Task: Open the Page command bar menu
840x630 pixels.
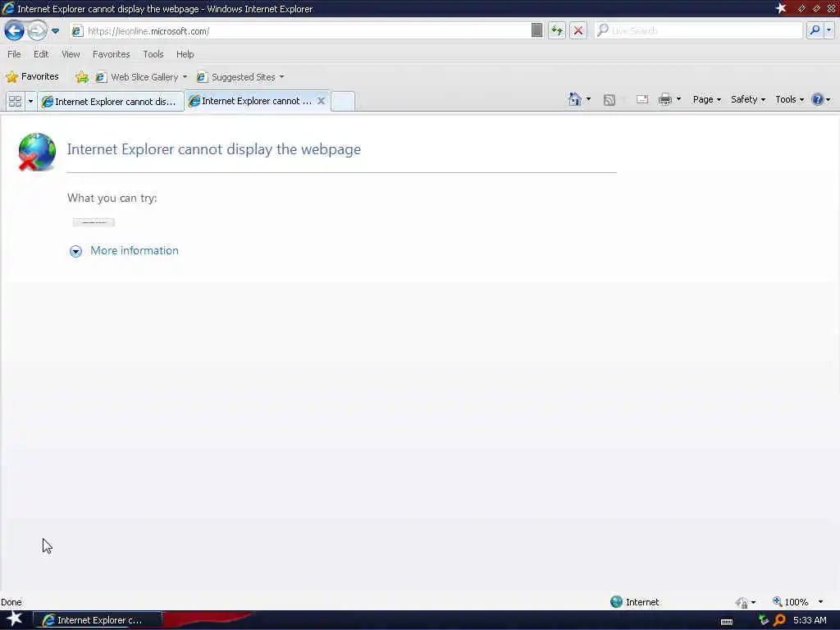Action: (706, 99)
